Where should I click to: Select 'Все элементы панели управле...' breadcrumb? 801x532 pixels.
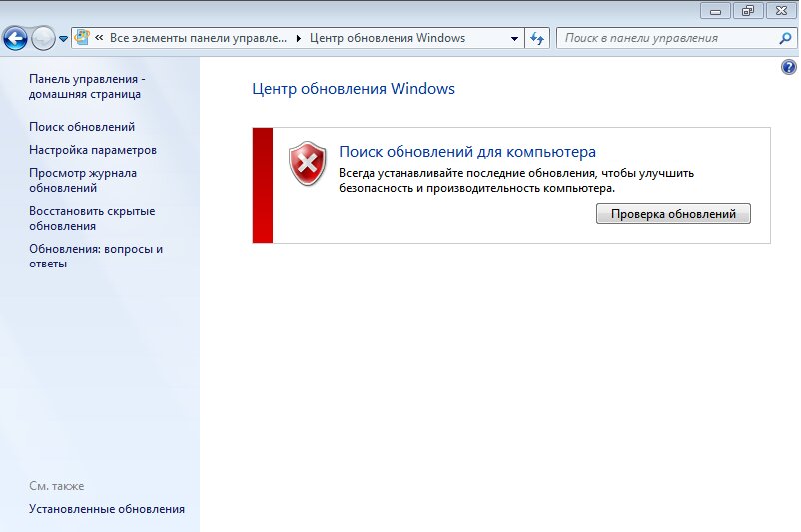(x=198, y=38)
